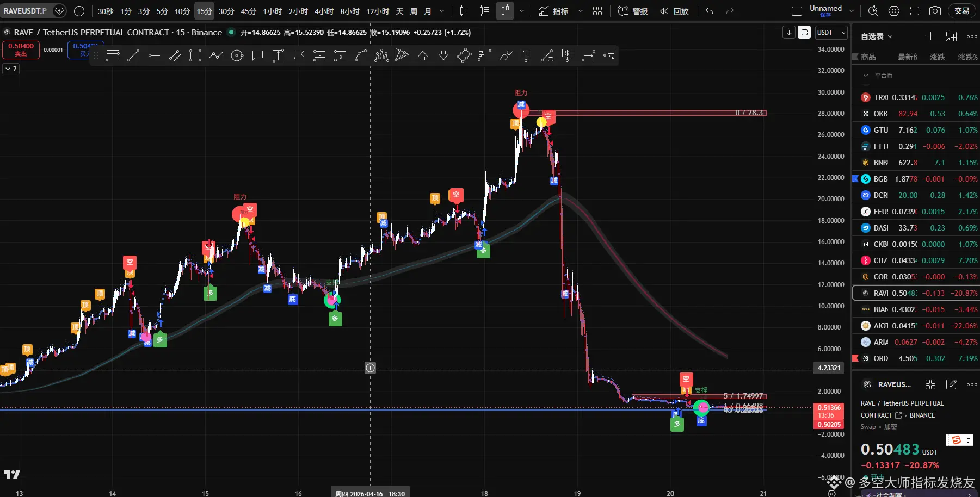Screen dimensions: 980x497
Task: Select the path zigzag drawing tool
Action: (216, 55)
